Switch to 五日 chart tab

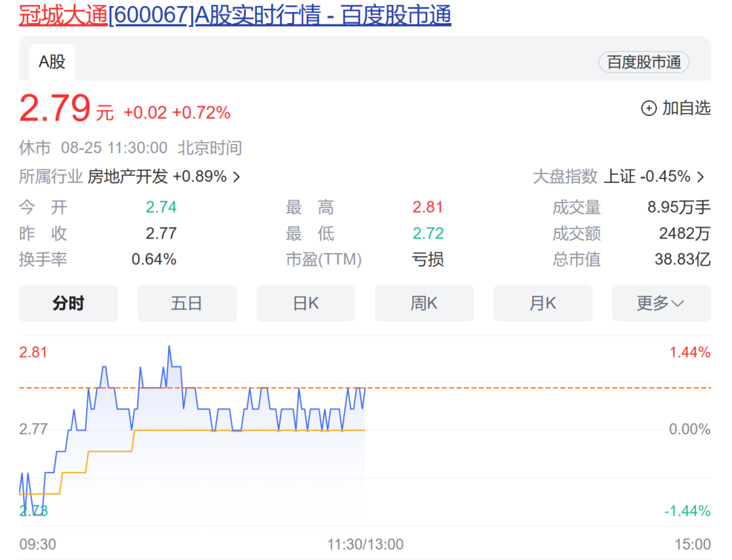[x=187, y=303]
